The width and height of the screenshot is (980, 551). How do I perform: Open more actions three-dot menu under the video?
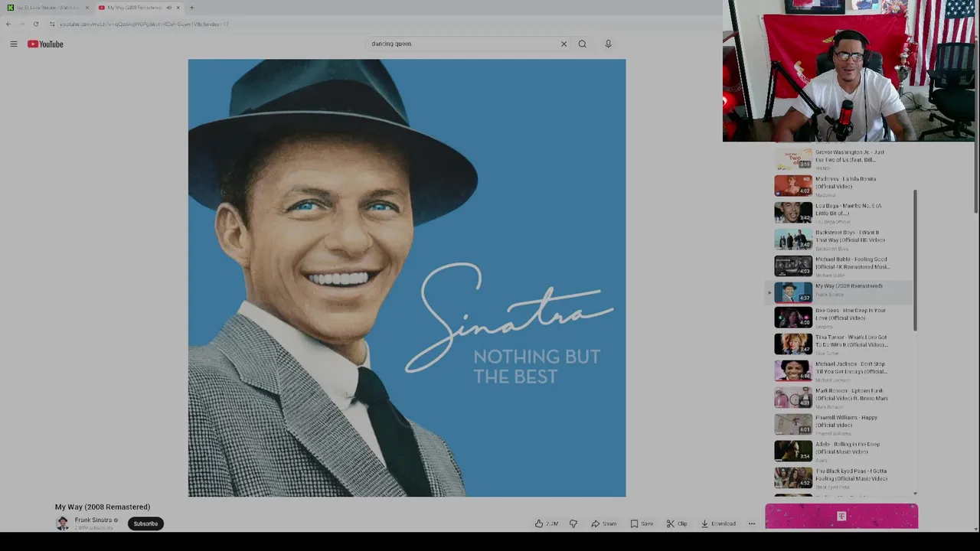coord(752,523)
